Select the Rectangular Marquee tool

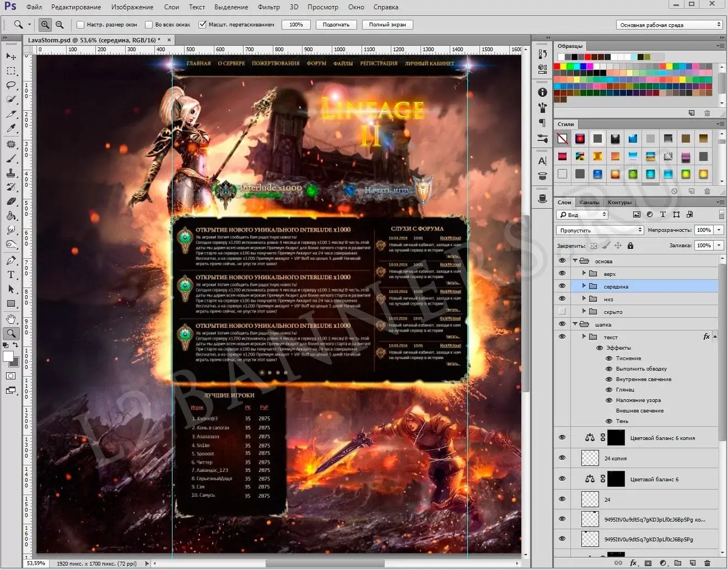tap(10, 71)
